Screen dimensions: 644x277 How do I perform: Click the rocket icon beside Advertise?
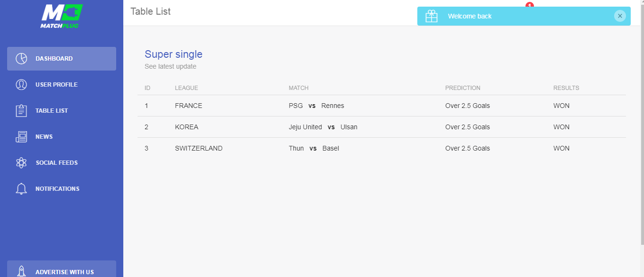tap(21, 271)
